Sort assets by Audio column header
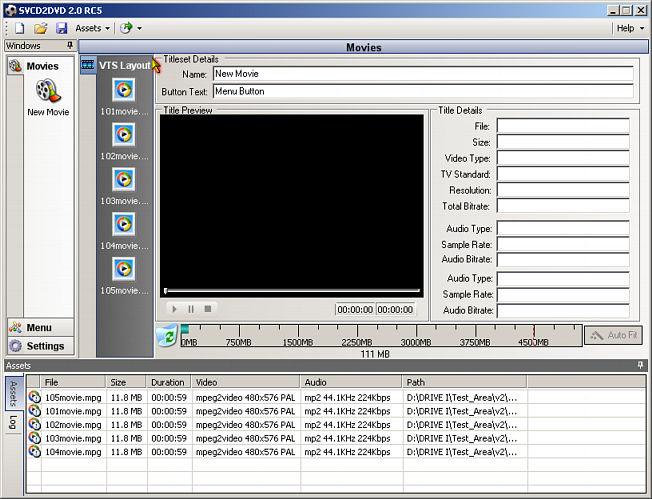Screen dimensions: 652x499 [351, 382]
